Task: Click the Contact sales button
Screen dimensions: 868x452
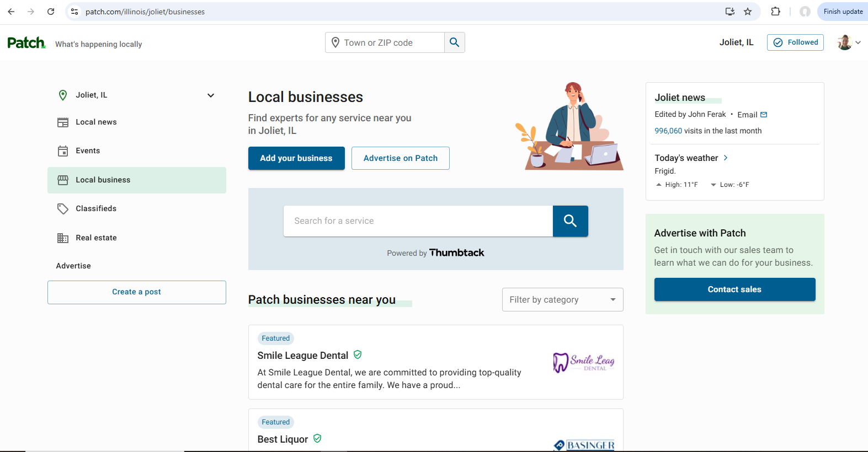Action: (x=734, y=289)
